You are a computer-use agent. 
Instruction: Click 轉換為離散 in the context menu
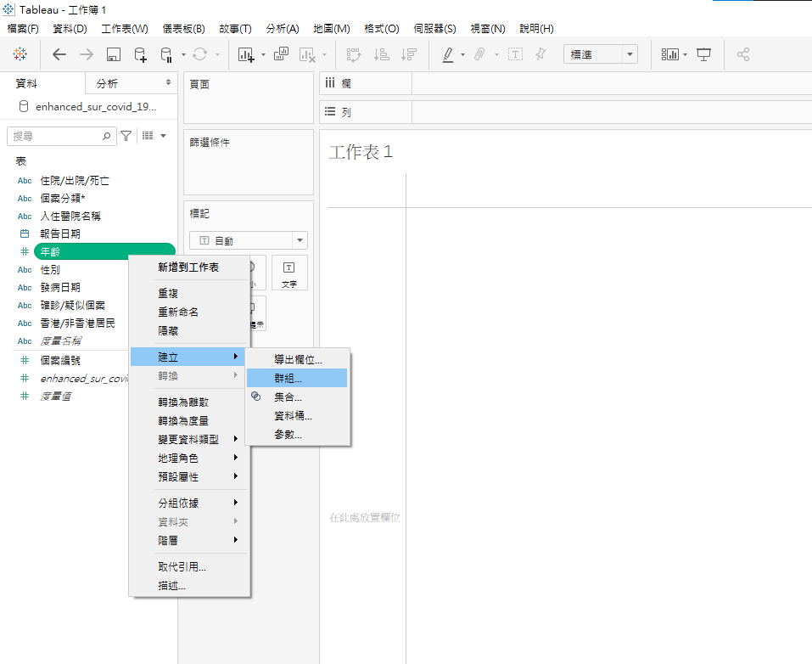183,402
